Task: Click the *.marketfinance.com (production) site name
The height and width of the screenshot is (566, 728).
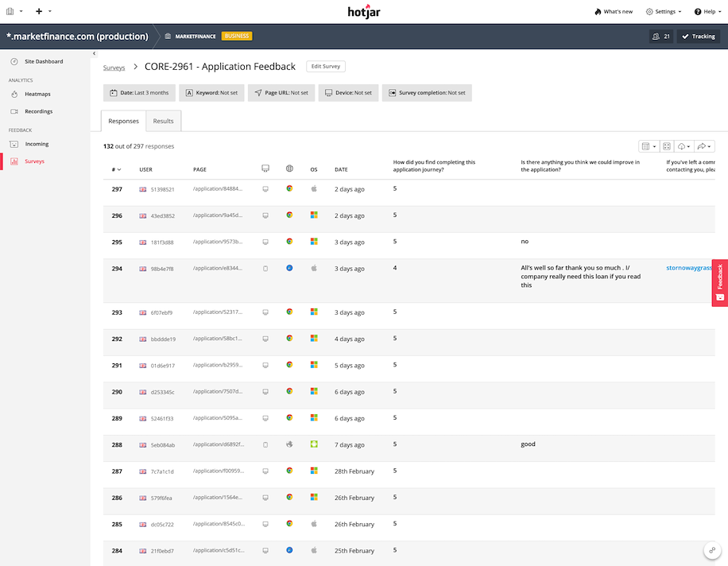Action: click(x=77, y=37)
